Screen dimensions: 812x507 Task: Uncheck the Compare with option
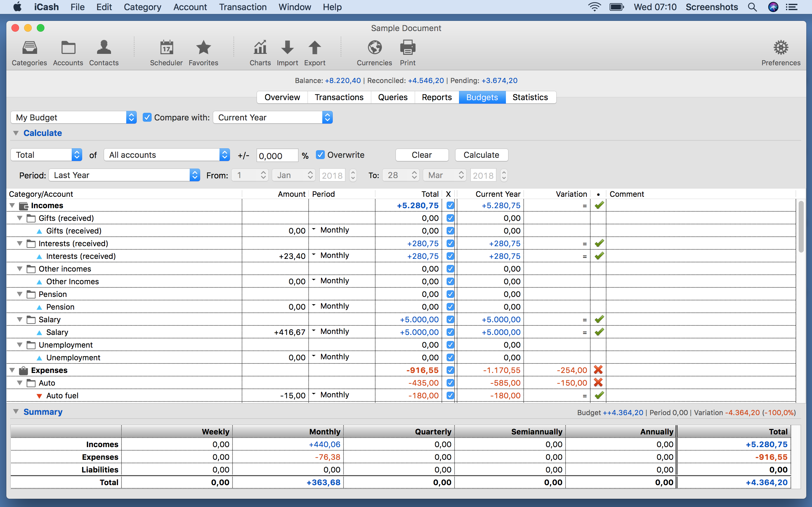point(147,117)
